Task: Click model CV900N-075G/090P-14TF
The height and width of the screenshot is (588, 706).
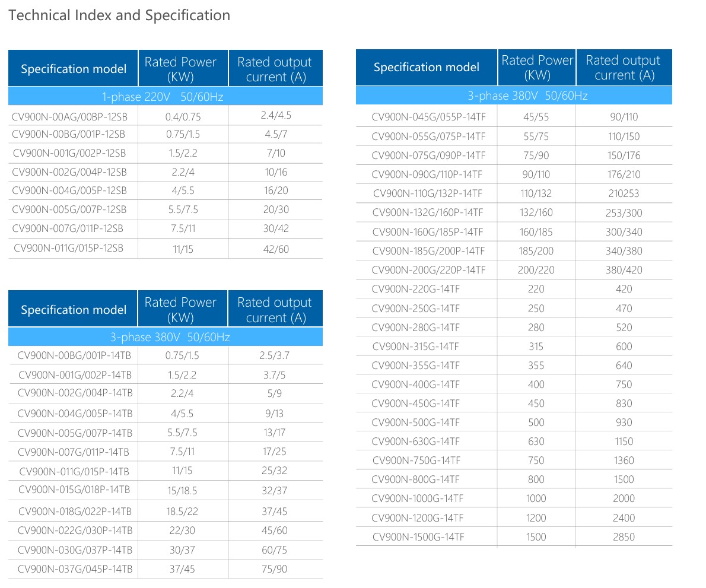Action: click(428, 155)
